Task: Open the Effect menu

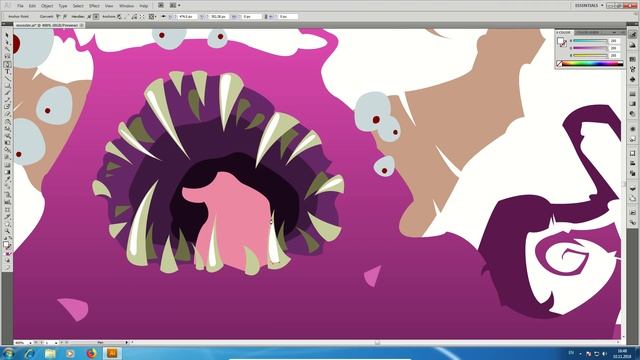Action: point(94,6)
